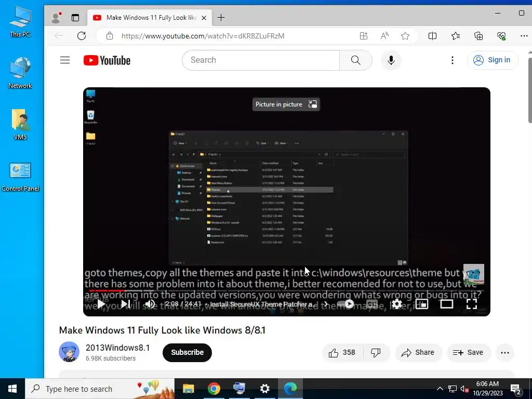Enter full screen video mode
The image size is (532, 399).
coord(472,303)
